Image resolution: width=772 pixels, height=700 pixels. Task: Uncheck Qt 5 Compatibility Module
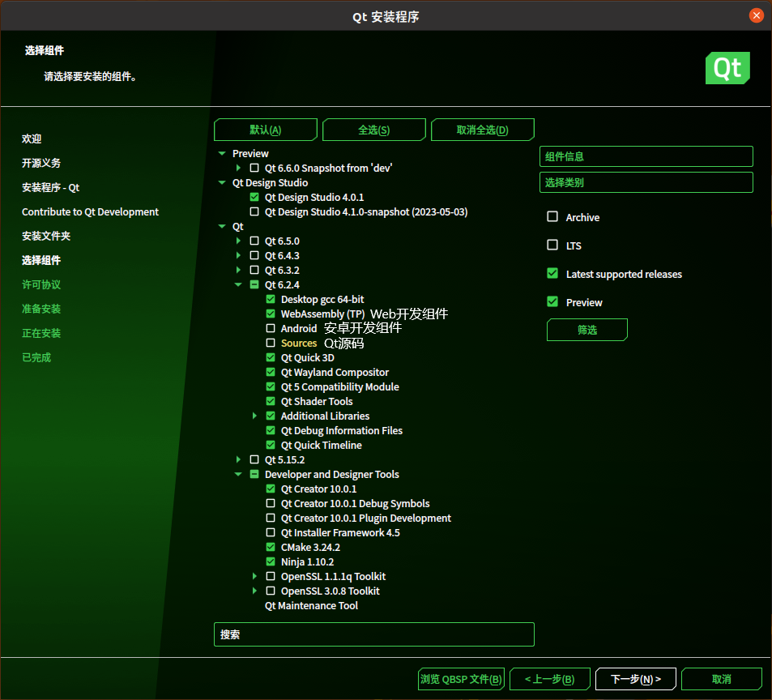[x=271, y=386]
